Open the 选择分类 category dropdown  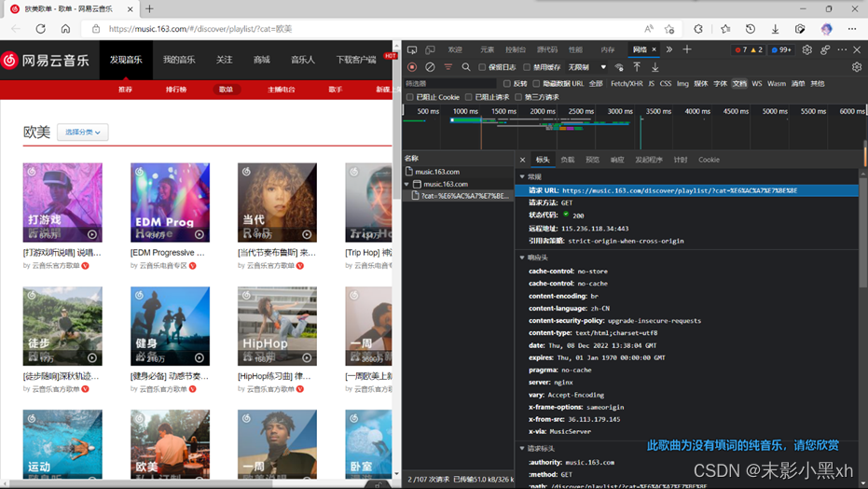coord(82,133)
